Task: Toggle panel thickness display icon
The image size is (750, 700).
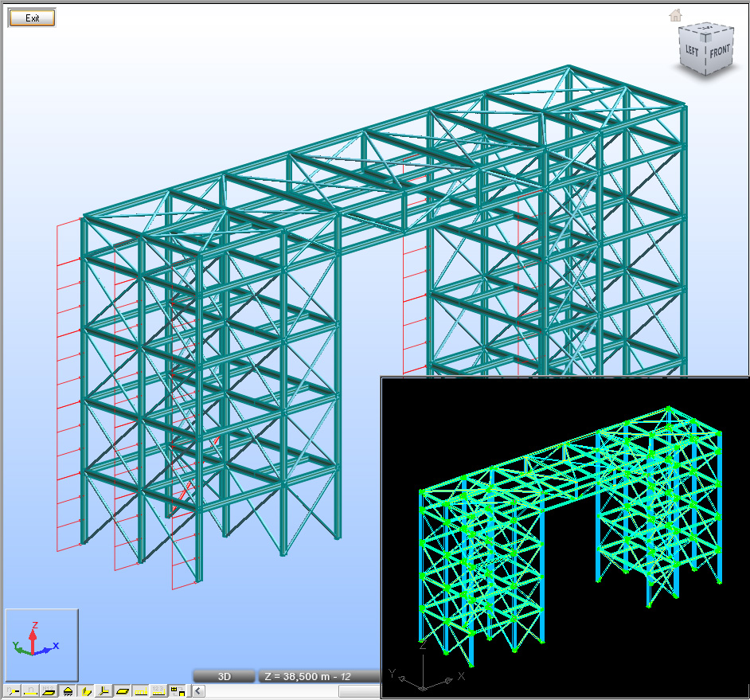Action: [123, 691]
